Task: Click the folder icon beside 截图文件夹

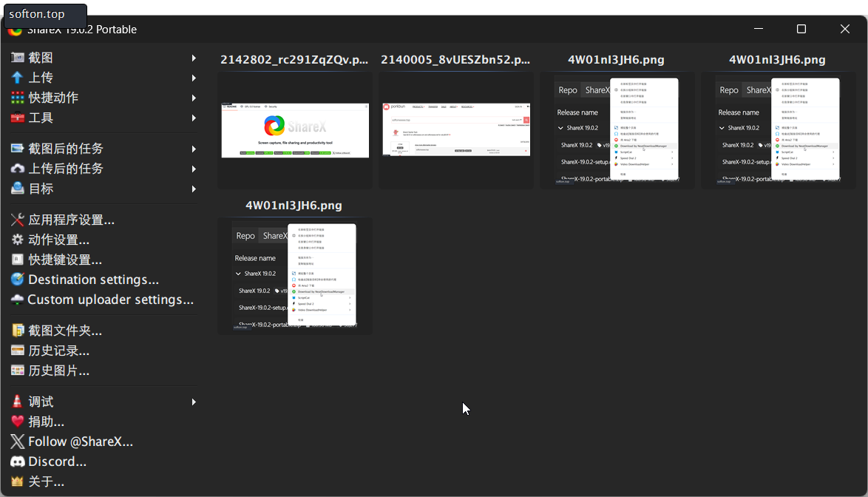Action: pos(18,331)
